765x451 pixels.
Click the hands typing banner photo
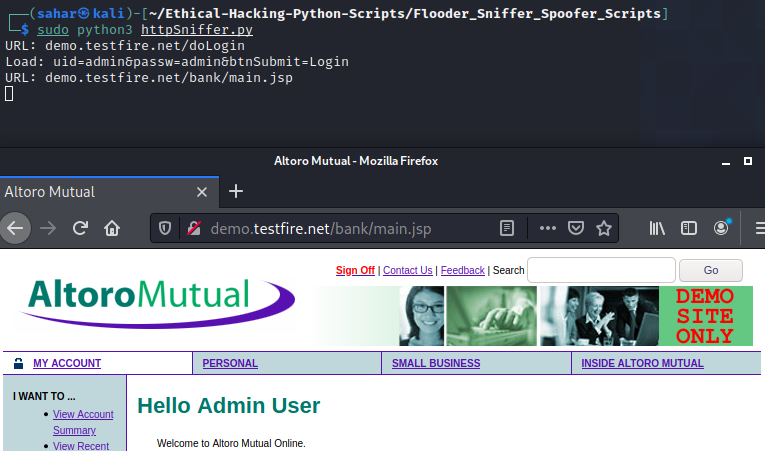coord(491,316)
